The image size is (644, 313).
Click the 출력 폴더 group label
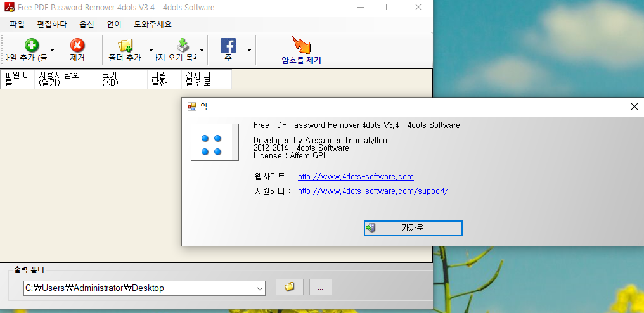29,270
